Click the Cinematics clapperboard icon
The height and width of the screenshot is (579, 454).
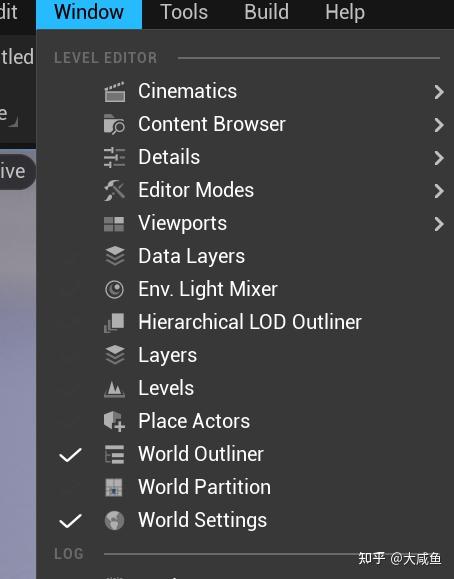pos(115,92)
